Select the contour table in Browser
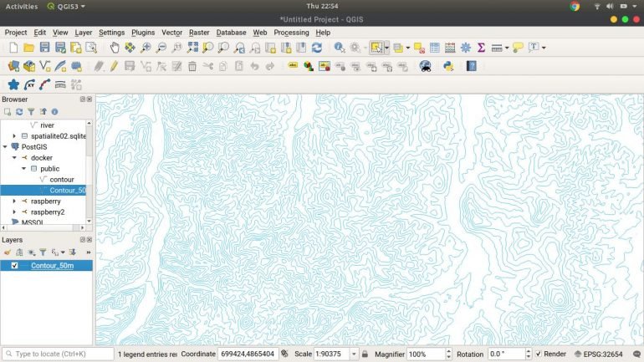 point(62,180)
